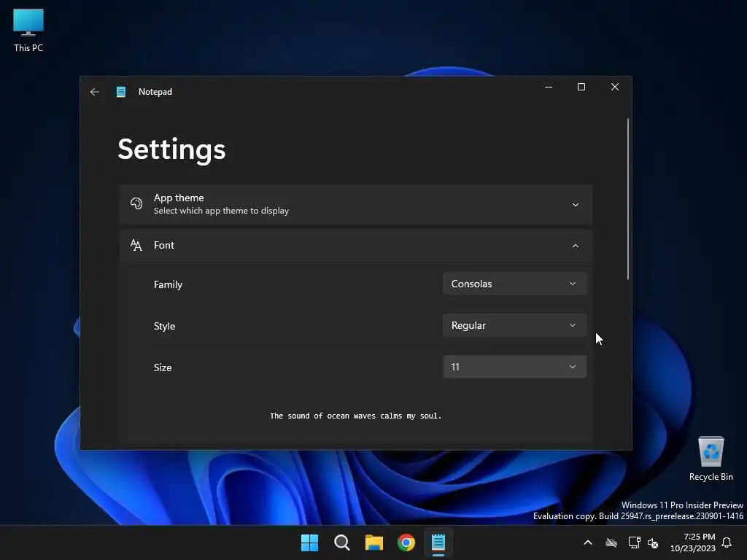Open the Style dropdown showing Regular
This screenshot has height=560, width=747.
pyautogui.click(x=514, y=325)
